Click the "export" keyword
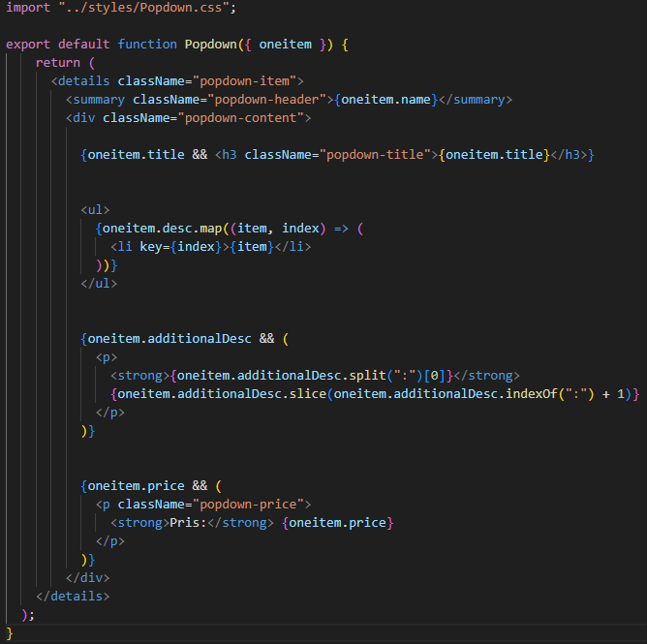The image size is (647, 644). click(x=28, y=45)
